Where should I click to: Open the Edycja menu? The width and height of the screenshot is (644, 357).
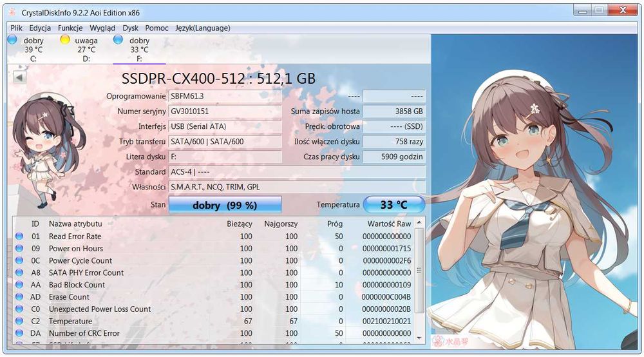tap(40, 28)
